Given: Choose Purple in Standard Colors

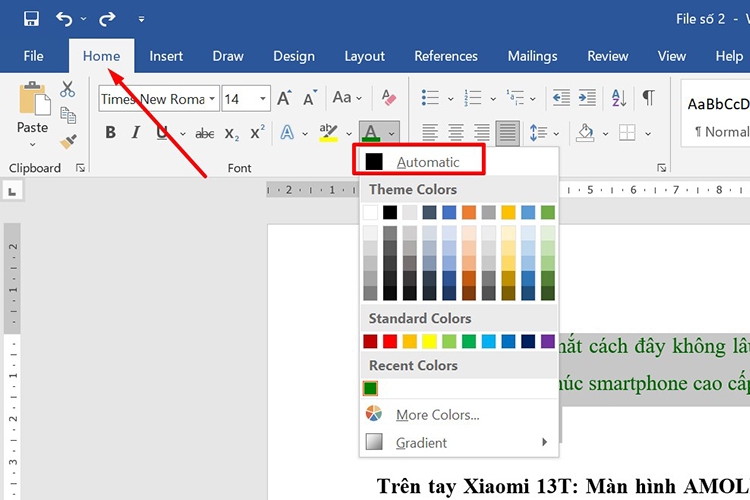Looking at the screenshot, I should (x=547, y=341).
